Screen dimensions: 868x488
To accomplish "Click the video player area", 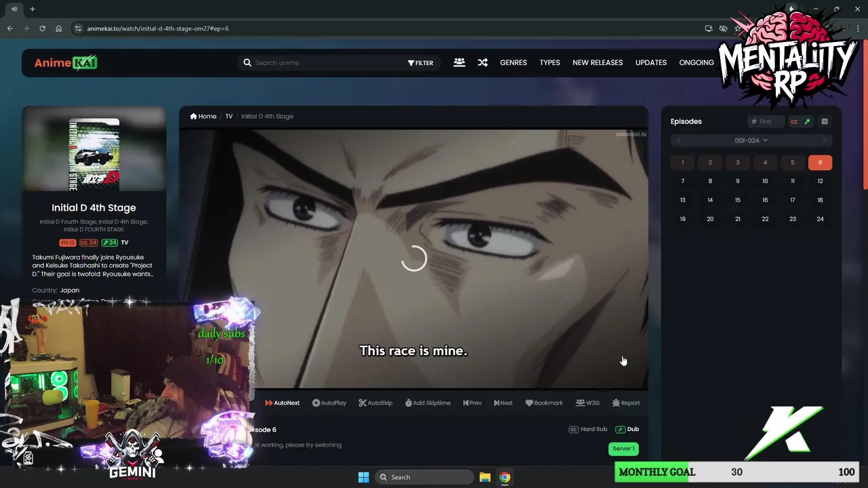I will point(414,259).
